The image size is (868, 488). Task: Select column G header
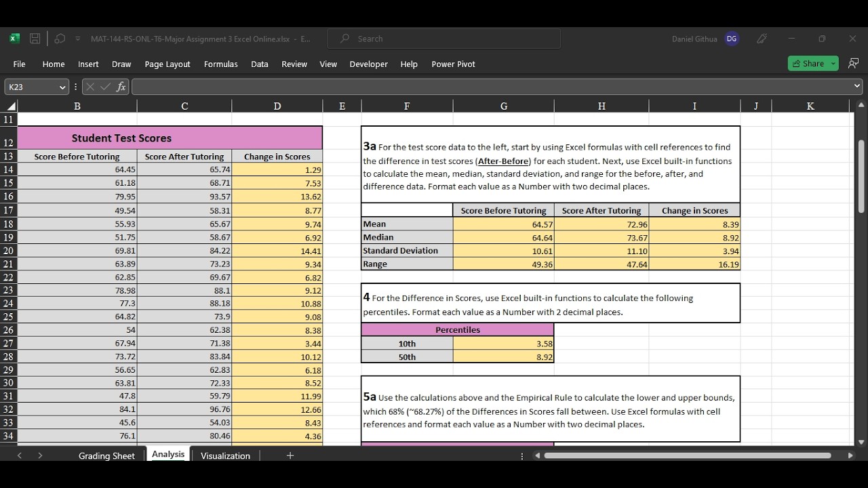[504, 106]
